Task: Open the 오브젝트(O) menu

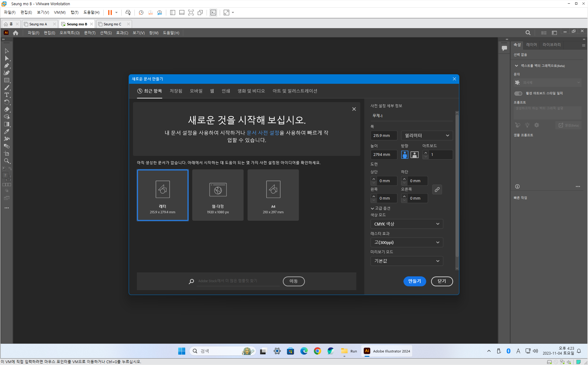Action: pos(69,33)
